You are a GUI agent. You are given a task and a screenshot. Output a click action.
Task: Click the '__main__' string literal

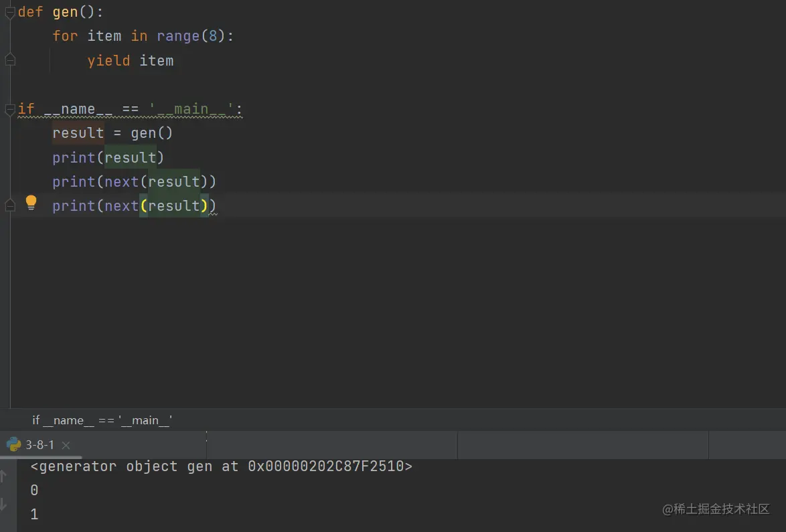pyautogui.click(x=191, y=108)
